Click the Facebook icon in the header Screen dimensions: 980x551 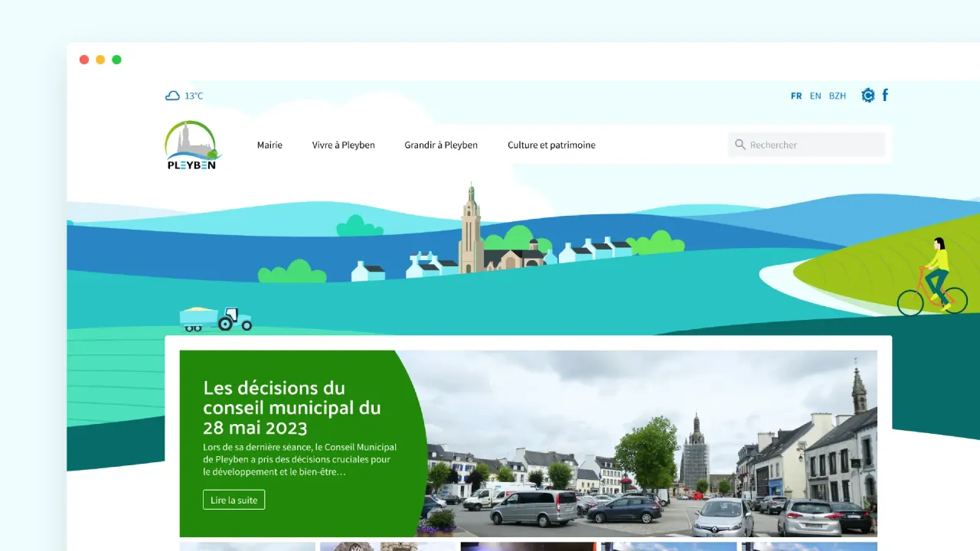[886, 95]
